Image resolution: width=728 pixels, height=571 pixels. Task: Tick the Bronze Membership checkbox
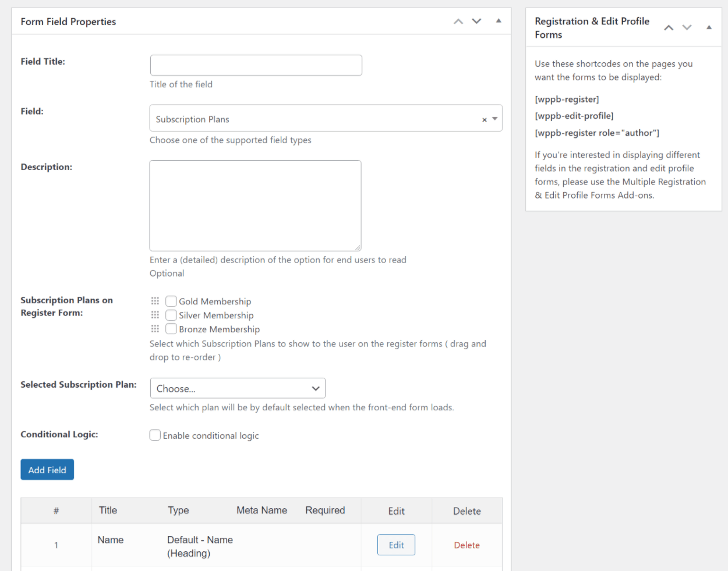coord(171,329)
